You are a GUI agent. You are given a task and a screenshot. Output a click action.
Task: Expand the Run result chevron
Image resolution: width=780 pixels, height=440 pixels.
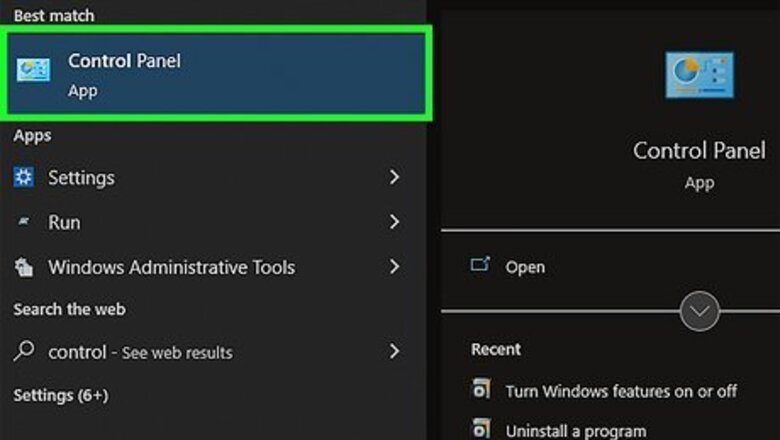point(394,222)
